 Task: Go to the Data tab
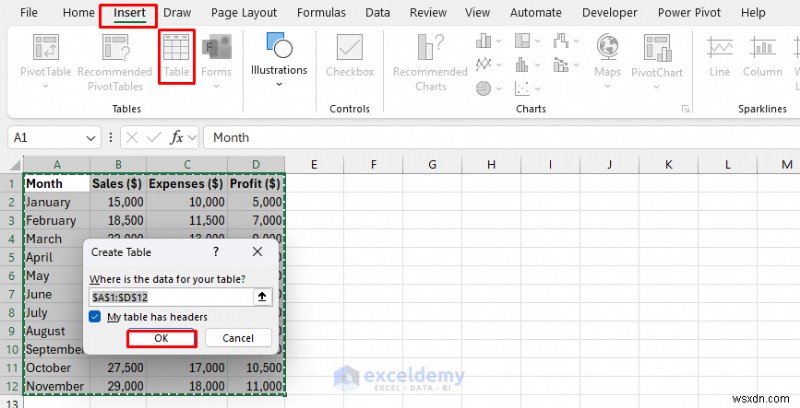pyautogui.click(x=378, y=13)
